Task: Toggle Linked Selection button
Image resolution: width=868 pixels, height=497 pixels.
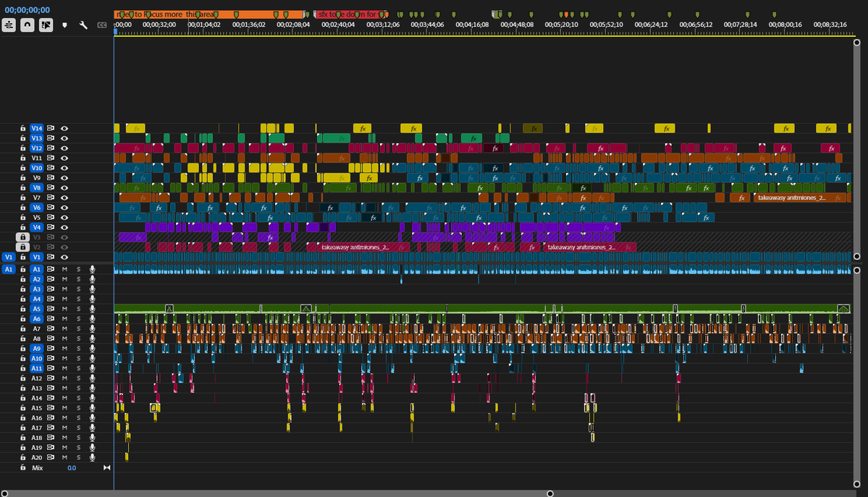Action: pyautogui.click(x=46, y=25)
